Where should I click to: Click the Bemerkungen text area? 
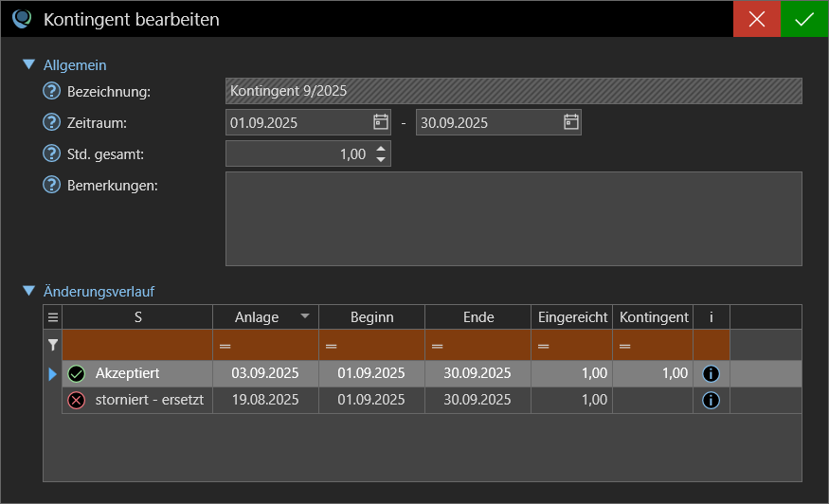pos(514,219)
